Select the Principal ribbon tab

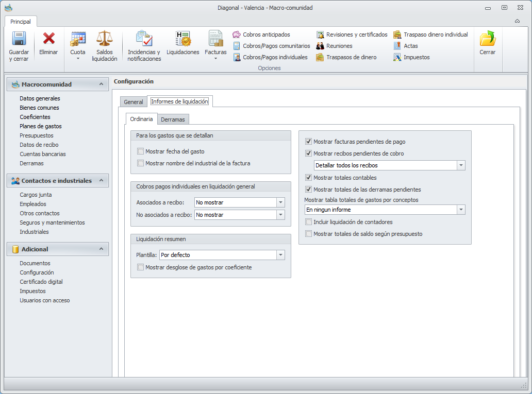[x=20, y=21]
